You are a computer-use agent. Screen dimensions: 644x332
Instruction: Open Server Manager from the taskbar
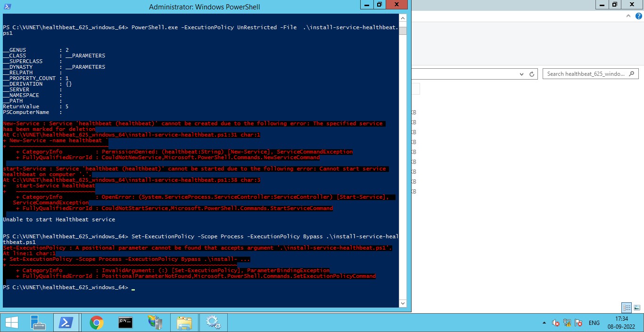click(x=38, y=323)
